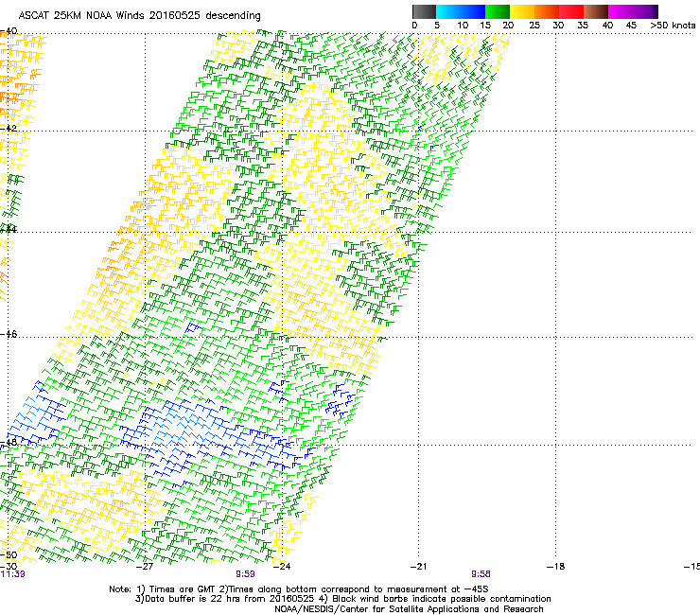
Task: Click the longitude label '-21'
Action: pos(419,567)
